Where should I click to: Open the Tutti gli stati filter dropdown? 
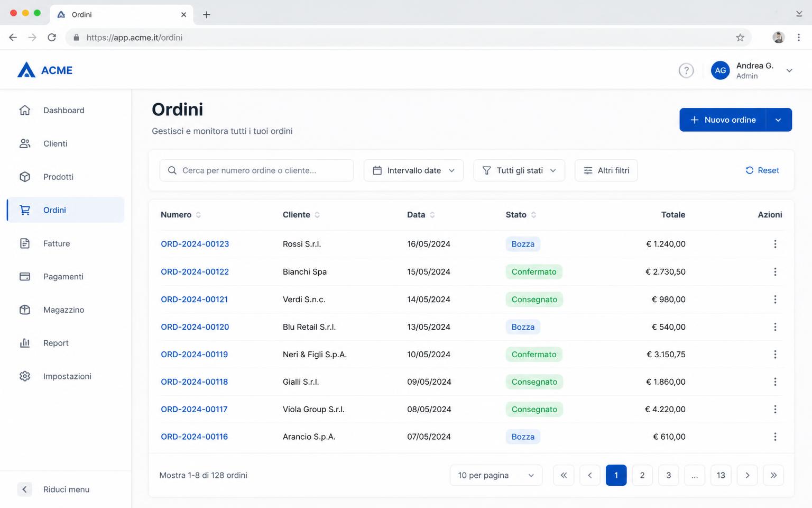519,170
